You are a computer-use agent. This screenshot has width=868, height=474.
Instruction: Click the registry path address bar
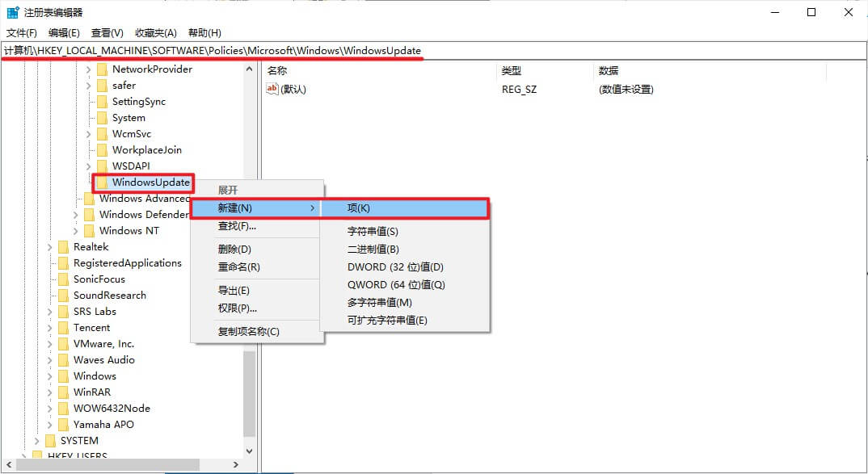tap(433, 51)
